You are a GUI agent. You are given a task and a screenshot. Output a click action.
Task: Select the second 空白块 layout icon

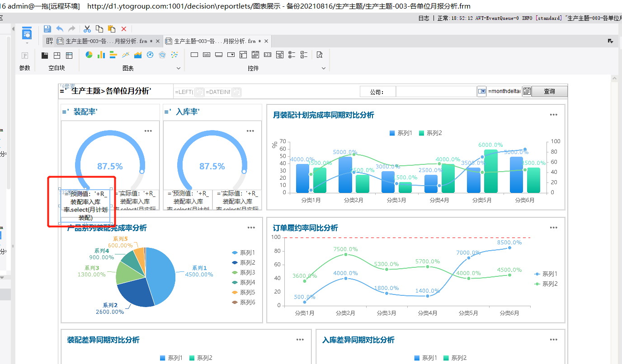[x=57, y=55]
